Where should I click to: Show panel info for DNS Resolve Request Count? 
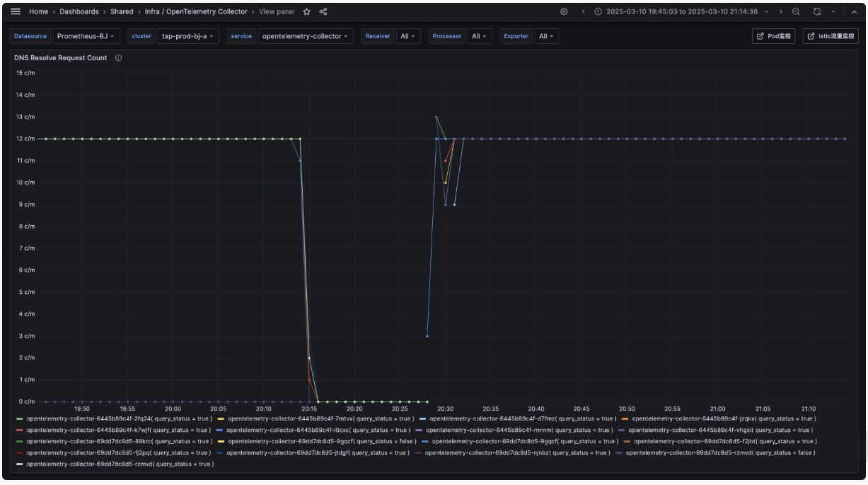coord(118,58)
